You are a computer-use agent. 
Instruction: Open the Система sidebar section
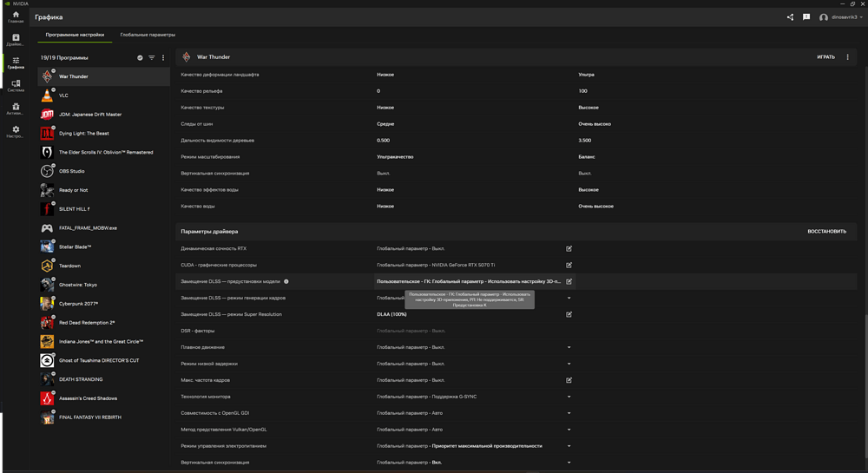pos(16,86)
